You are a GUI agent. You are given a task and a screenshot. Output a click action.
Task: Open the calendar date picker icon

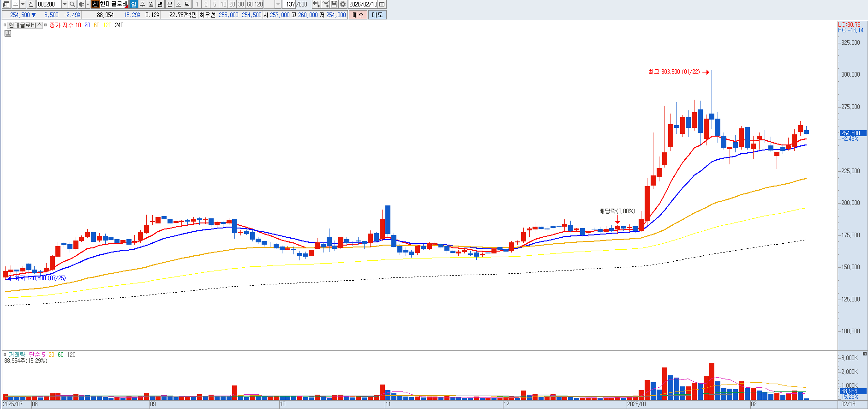382,4
